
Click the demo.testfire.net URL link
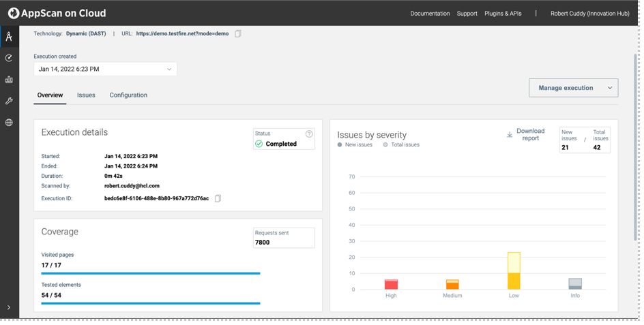click(182, 33)
